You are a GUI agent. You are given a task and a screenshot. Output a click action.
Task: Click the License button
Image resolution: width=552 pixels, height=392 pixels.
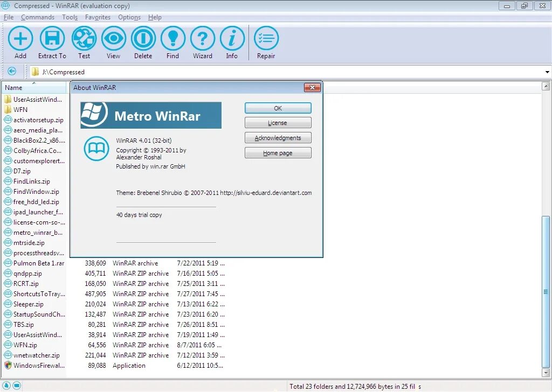(278, 123)
